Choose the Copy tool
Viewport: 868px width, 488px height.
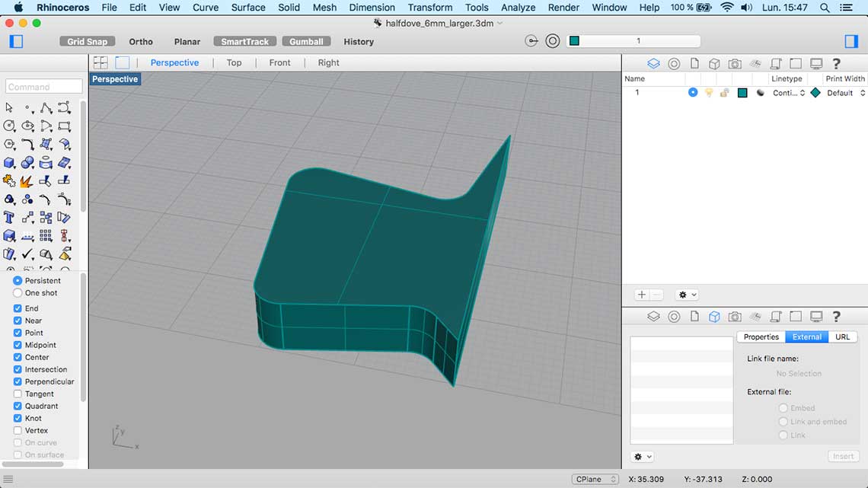pos(46,218)
